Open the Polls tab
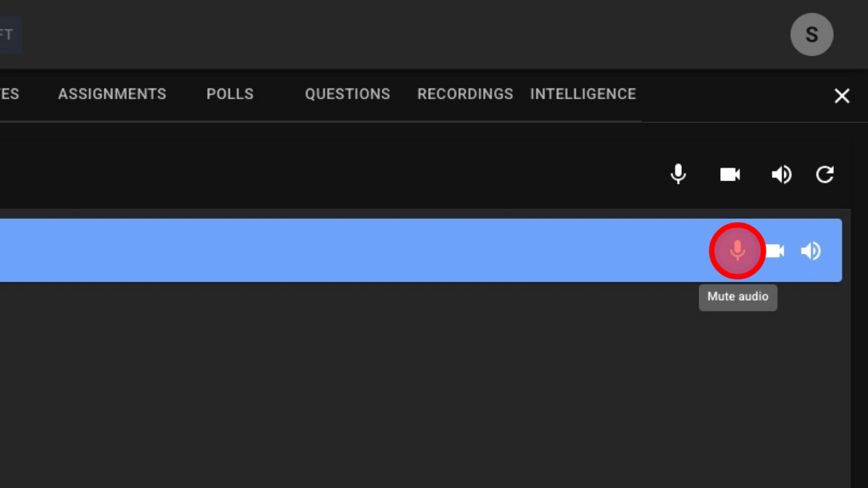Viewport: 868px width, 488px height. 230,94
